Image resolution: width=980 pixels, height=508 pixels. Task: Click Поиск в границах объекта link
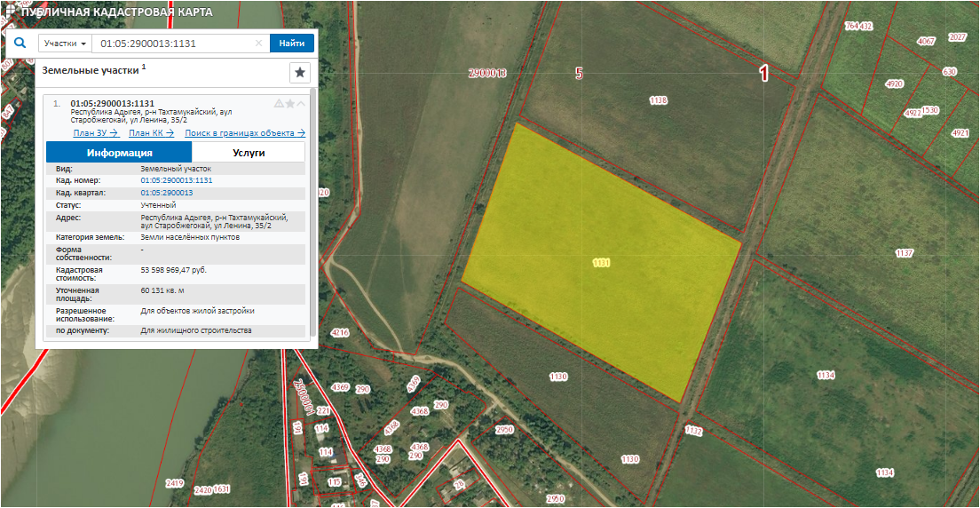point(245,133)
